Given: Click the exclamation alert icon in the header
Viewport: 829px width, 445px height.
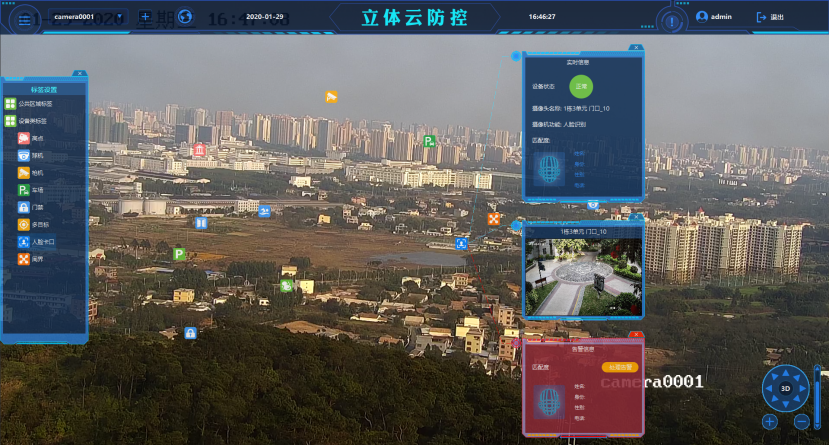Looking at the screenshot, I should tap(671, 22).
